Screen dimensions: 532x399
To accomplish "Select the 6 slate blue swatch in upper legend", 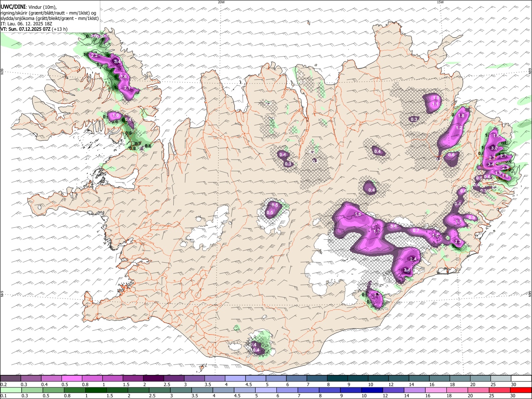I will tap(296, 378).
